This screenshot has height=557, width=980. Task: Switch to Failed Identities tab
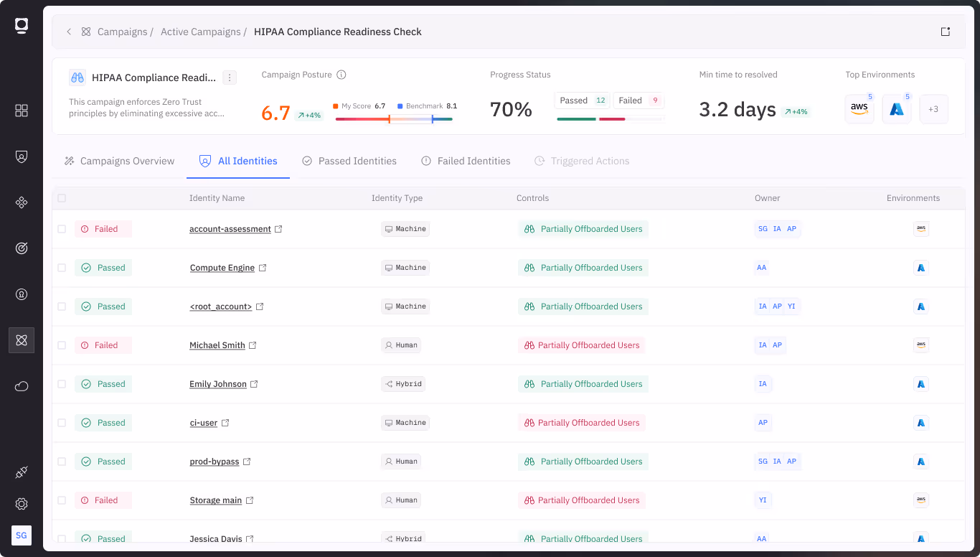(466, 161)
